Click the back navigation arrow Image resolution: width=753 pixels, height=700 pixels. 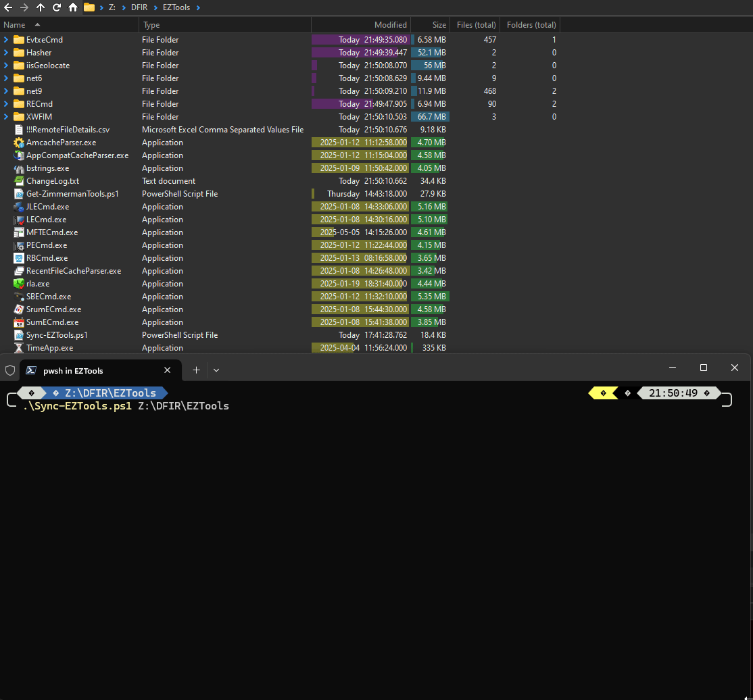[x=9, y=7]
